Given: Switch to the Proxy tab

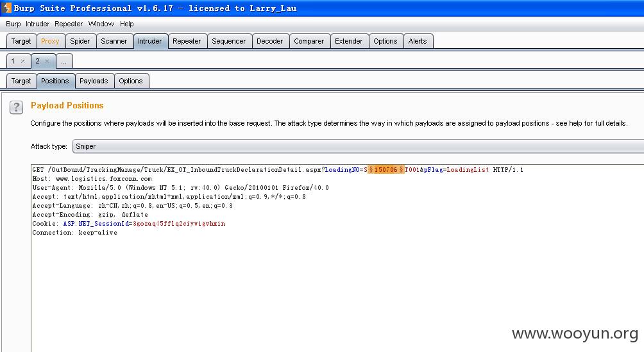Looking at the screenshot, I should click(50, 41).
